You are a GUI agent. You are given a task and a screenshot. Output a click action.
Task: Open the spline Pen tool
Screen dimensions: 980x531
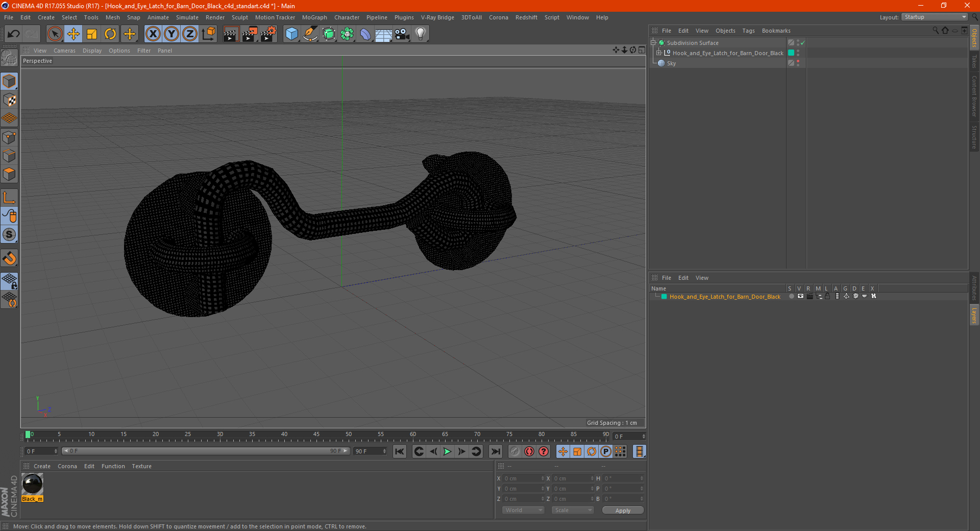point(310,34)
